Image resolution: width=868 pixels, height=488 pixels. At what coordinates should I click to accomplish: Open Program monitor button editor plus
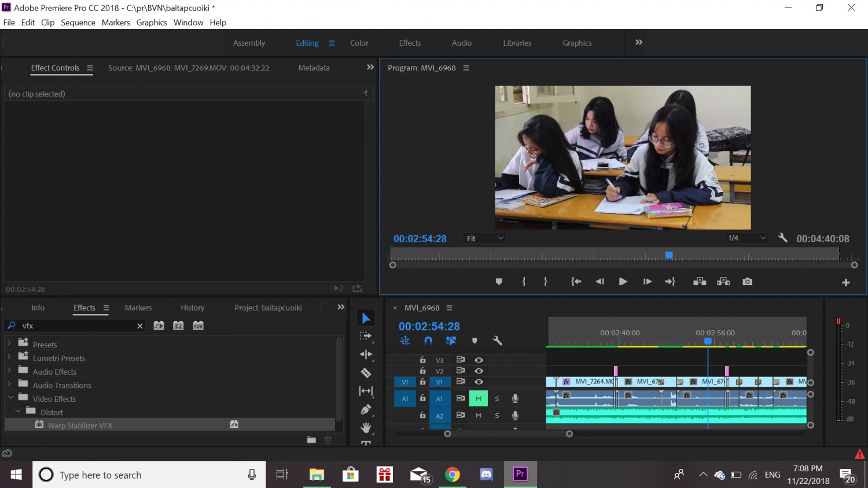(846, 282)
